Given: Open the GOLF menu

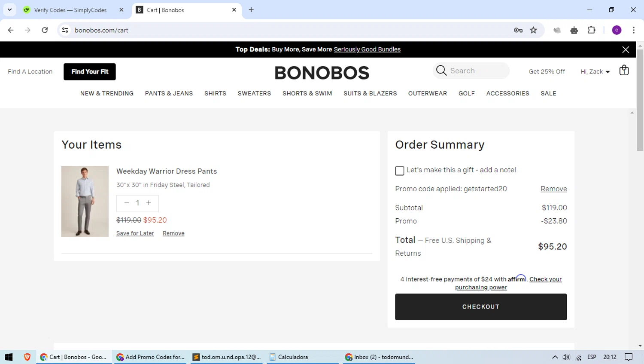Looking at the screenshot, I should click(x=467, y=93).
